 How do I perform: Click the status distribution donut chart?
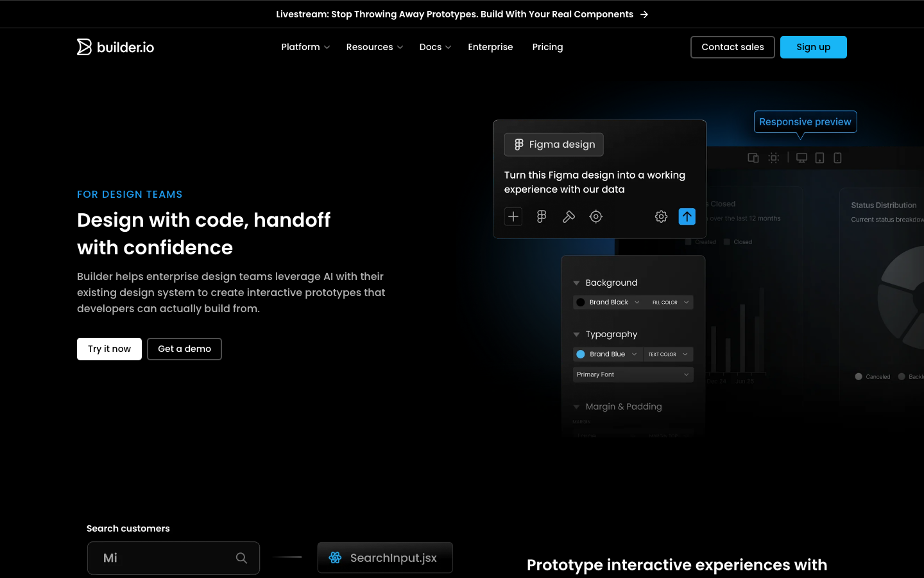point(901,298)
